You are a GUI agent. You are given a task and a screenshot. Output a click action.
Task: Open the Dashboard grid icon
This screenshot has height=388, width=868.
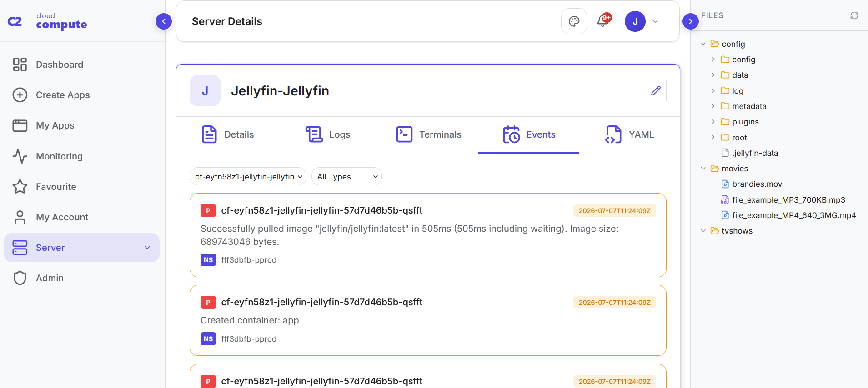(x=20, y=65)
